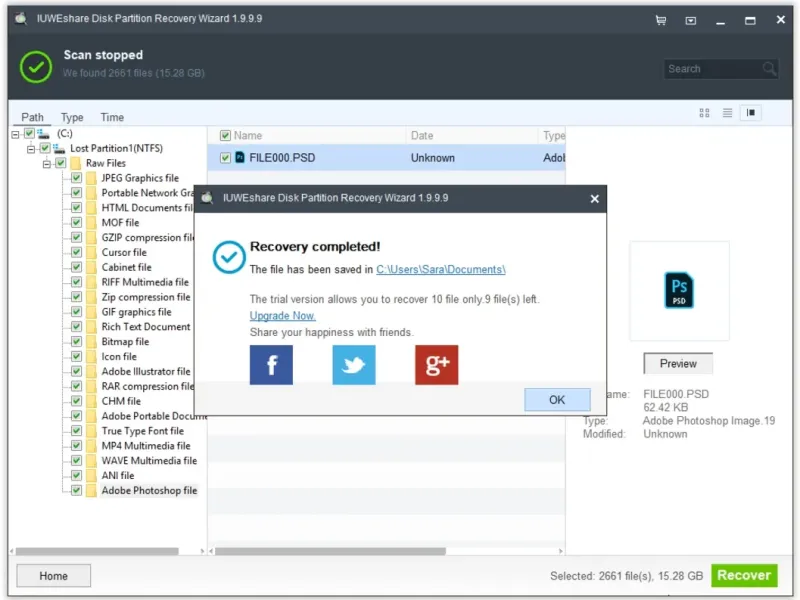The height and width of the screenshot is (600, 800).
Task: Select the FILE000.PSD row name
Action: (x=282, y=158)
